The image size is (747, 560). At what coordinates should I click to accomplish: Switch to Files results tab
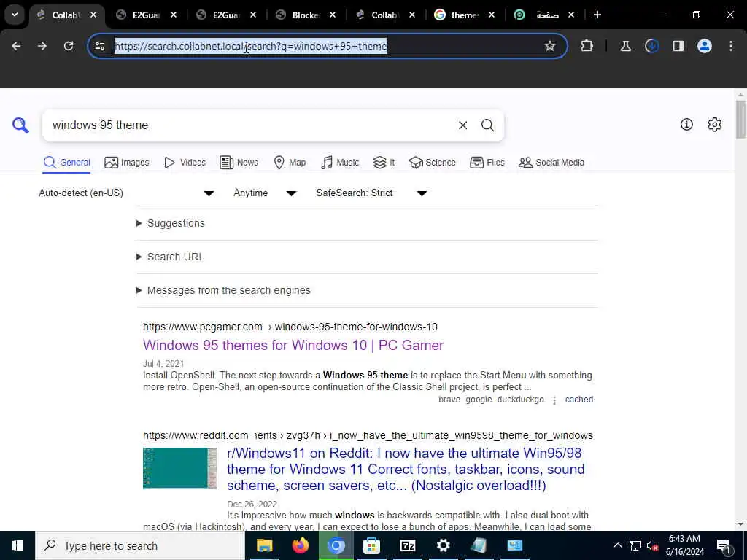[x=487, y=163]
